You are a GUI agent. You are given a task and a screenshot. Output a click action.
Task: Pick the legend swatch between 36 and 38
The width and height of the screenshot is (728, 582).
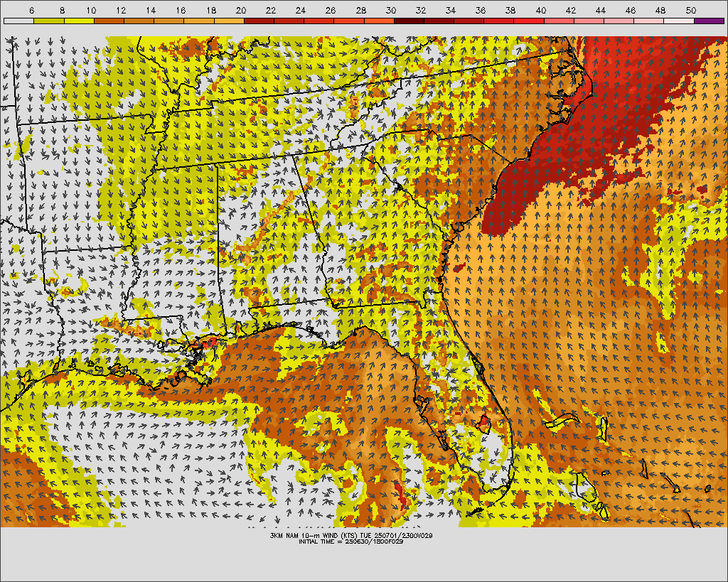[x=498, y=21]
